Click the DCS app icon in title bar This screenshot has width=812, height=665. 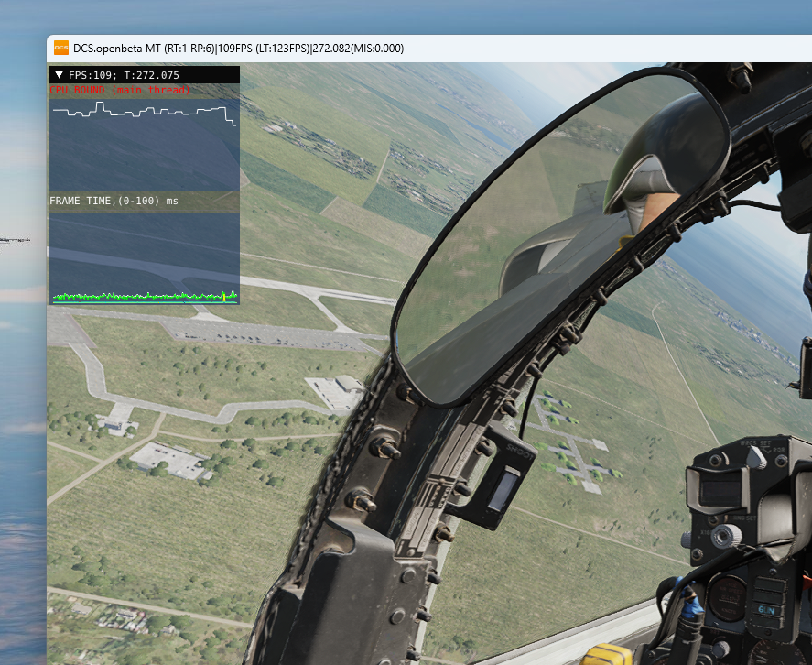(61, 48)
